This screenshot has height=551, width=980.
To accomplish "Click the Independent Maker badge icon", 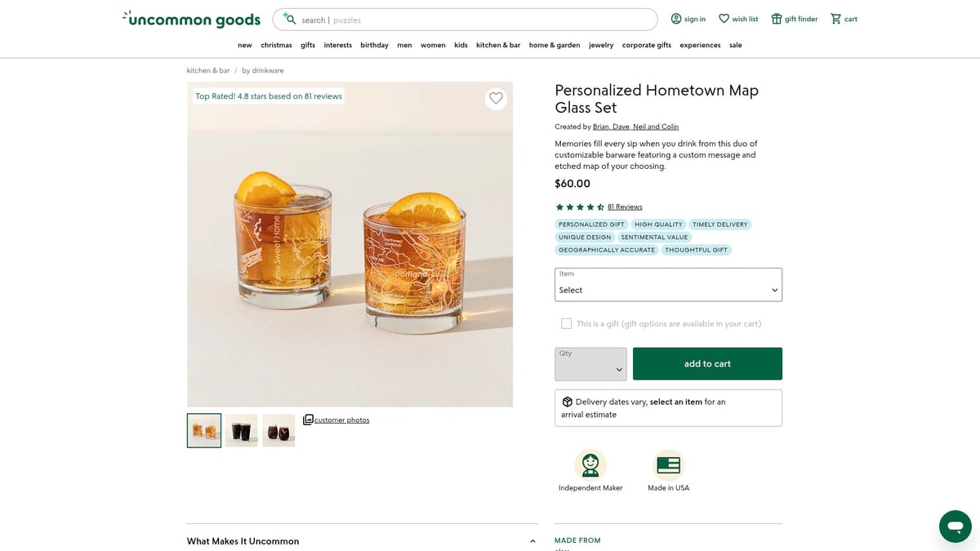I will pyautogui.click(x=590, y=463).
